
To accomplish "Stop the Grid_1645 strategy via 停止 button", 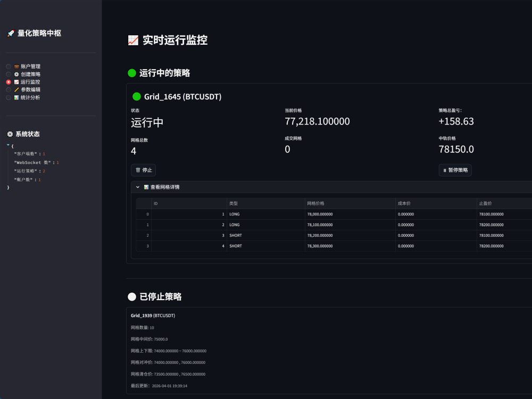I will 144,170.
